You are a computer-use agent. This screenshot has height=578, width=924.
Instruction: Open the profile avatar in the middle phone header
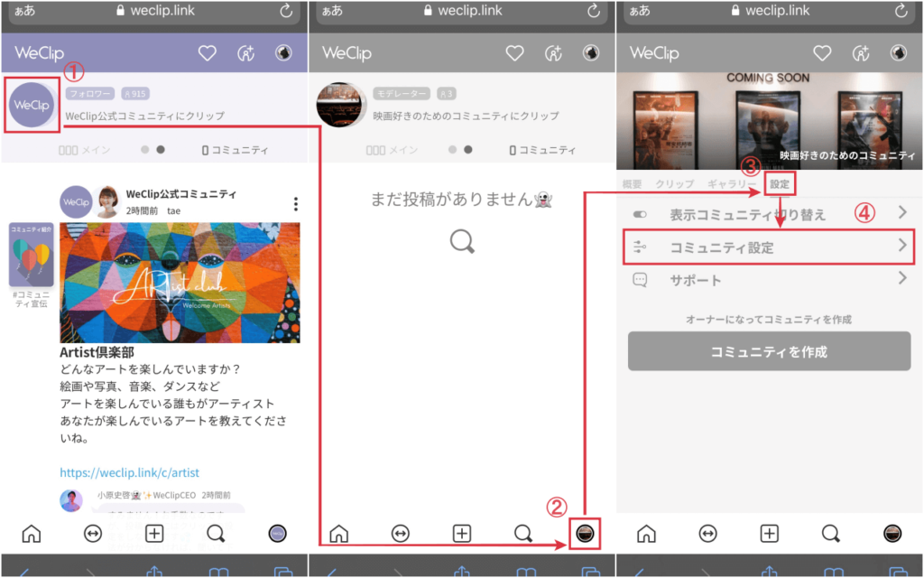591,53
